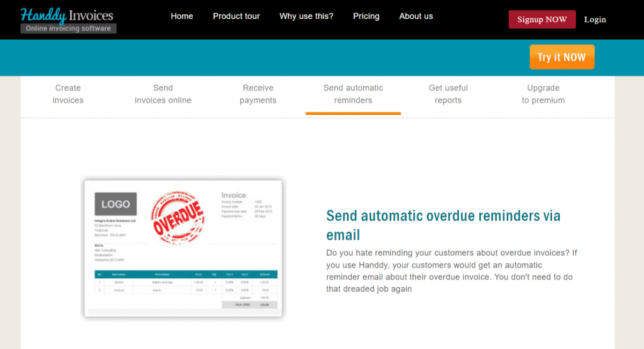Click the overdue invoice preview image
The height and width of the screenshot is (349, 644).
pyautogui.click(x=182, y=248)
